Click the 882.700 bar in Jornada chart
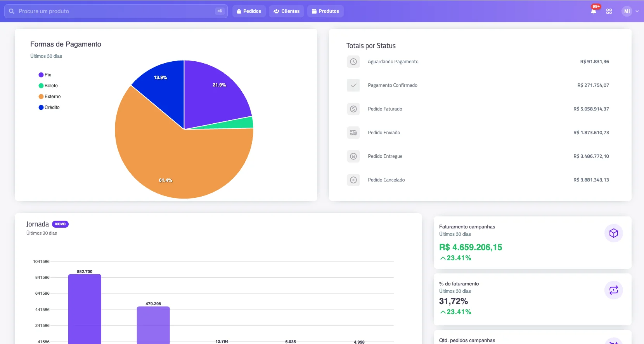Image resolution: width=644 pixels, height=344 pixels. (85, 309)
